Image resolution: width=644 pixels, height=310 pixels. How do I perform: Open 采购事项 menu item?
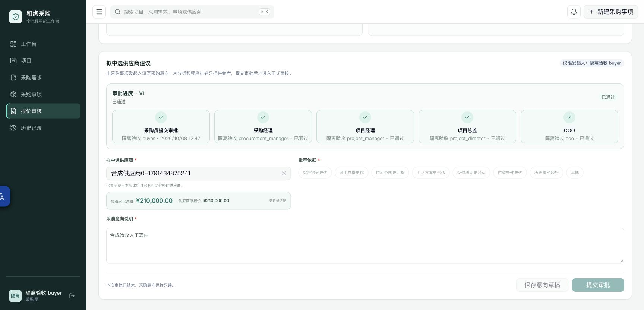(43, 94)
